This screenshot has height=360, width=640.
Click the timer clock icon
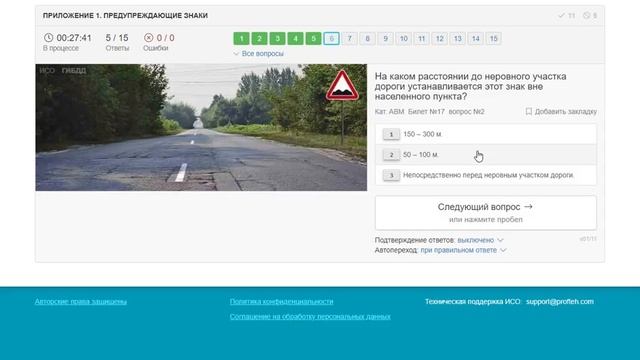click(x=48, y=38)
